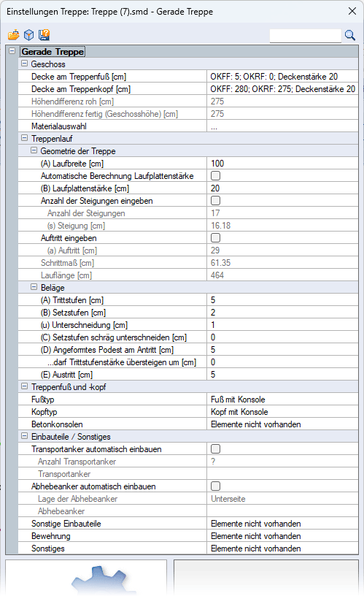Image resolution: width=364 pixels, height=596 pixels.
Task: Click the search text field
Action: coord(305,36)
